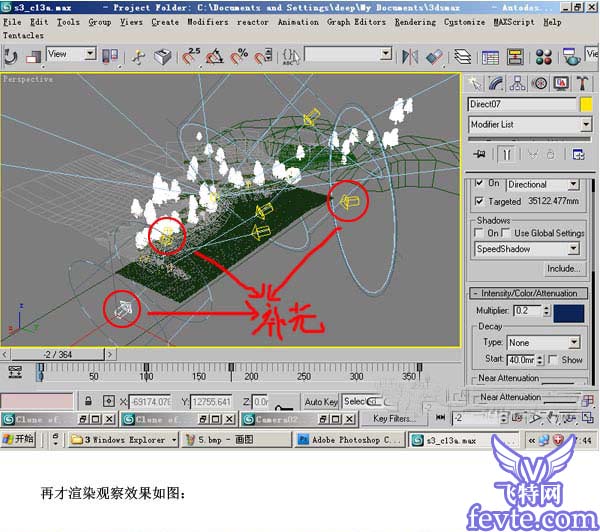Select the Select and Manipulate tool
The image size is (600, 532).
click(138, 57)
